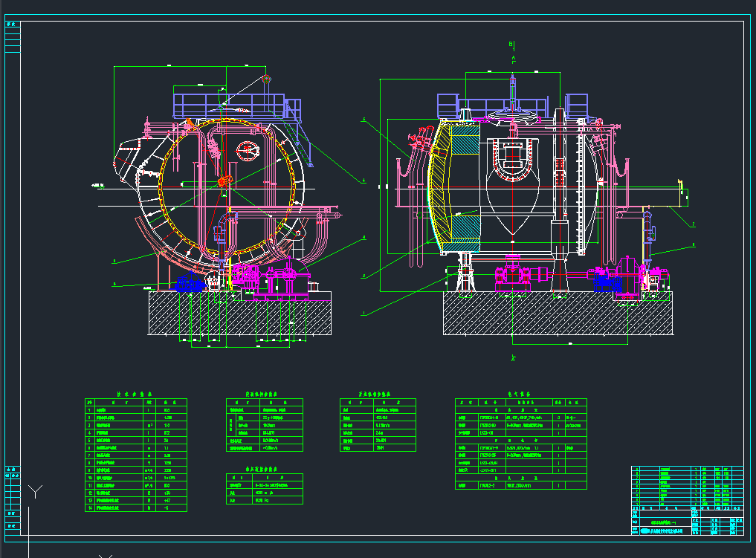Select the leftmost green parameter table

point(136,455)
